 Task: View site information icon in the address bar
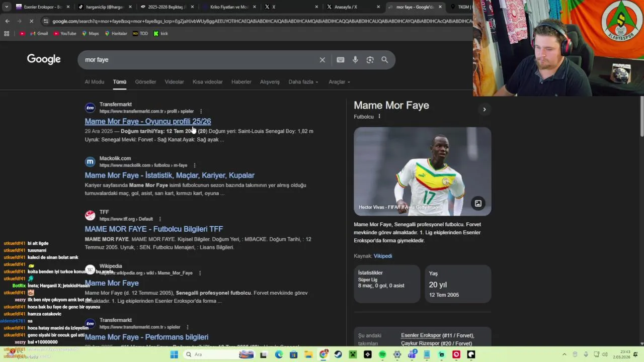[x=46, y=21]
